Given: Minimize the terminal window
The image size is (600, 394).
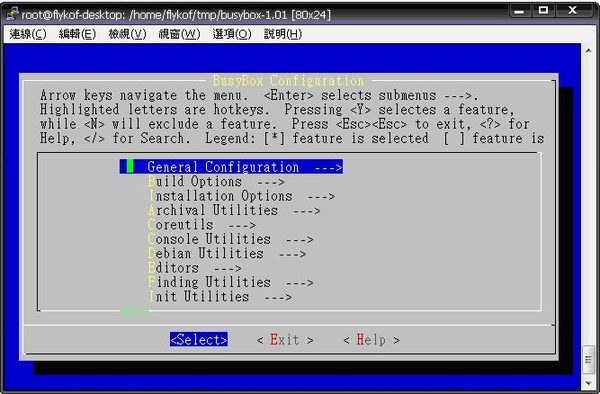Looking at the screenshot, I should point(519,11).
